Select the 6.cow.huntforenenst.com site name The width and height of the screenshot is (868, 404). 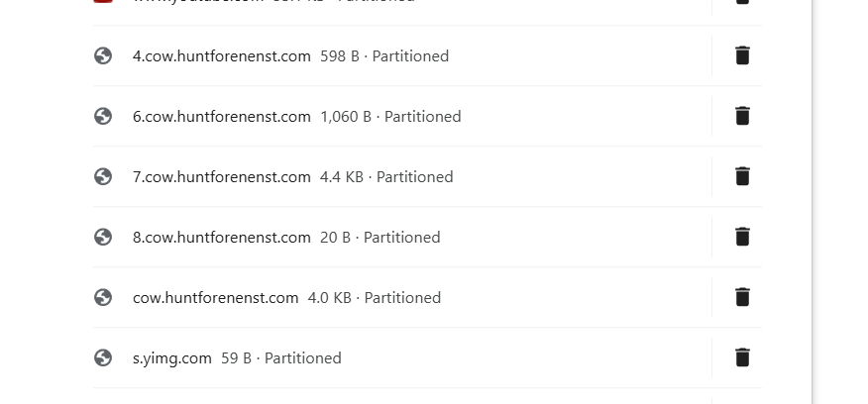pos(221,117)
